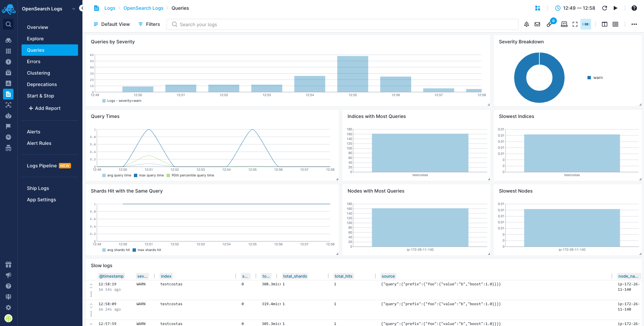
Task: Toggle the split columns layout icon
Action: (605, 24)
